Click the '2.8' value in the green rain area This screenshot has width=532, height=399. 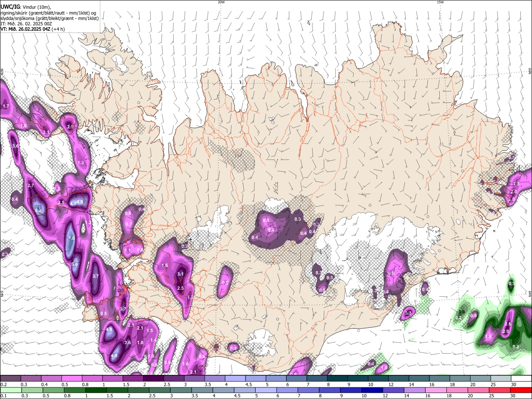[506, 331]
